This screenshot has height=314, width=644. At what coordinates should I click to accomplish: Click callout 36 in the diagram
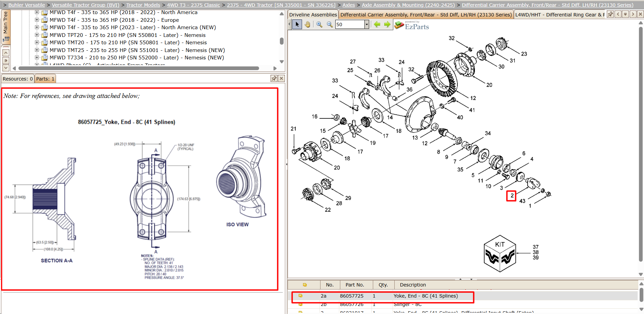tap(409, 90)
